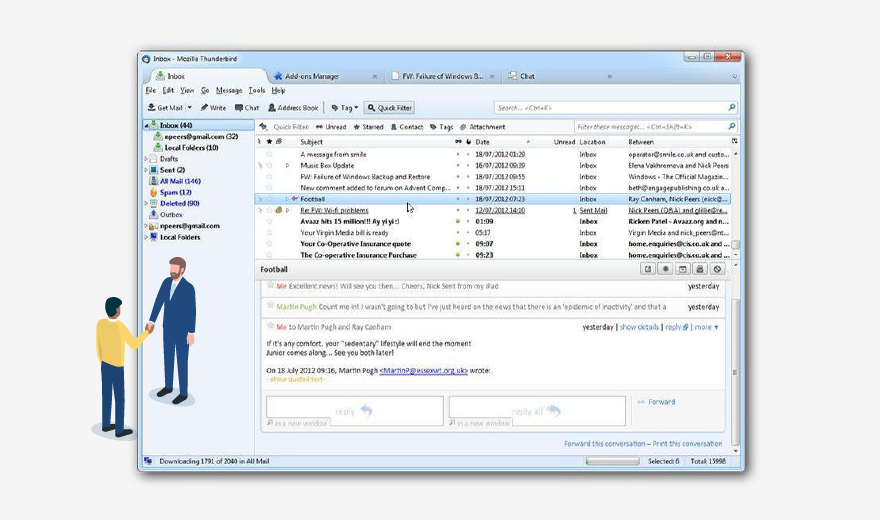Click the download progress bar in status bar
This screenshot has width=880, height=520.
[611, 461]
